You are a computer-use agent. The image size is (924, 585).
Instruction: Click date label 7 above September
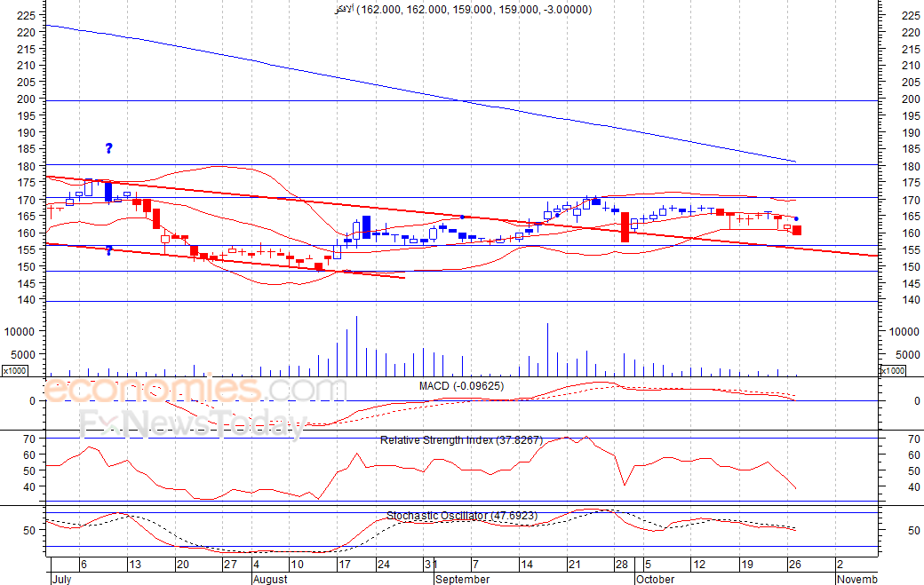pos(475,565)
